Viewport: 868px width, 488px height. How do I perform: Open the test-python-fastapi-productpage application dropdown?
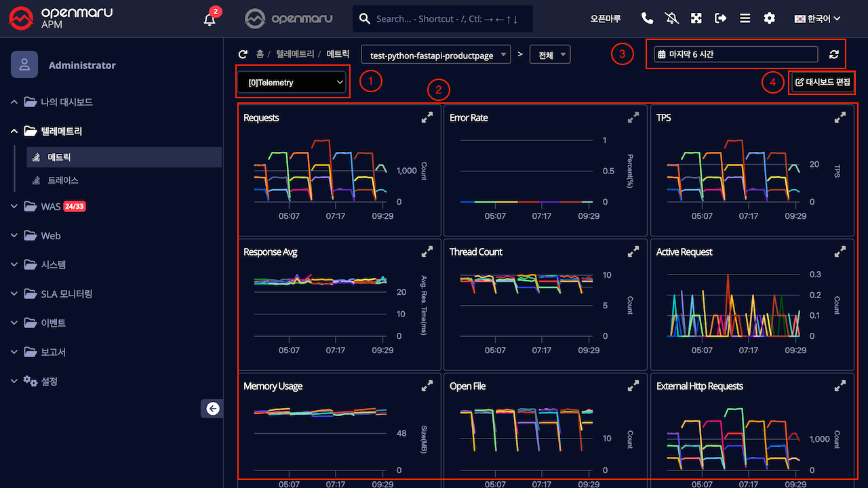point(437,55)
